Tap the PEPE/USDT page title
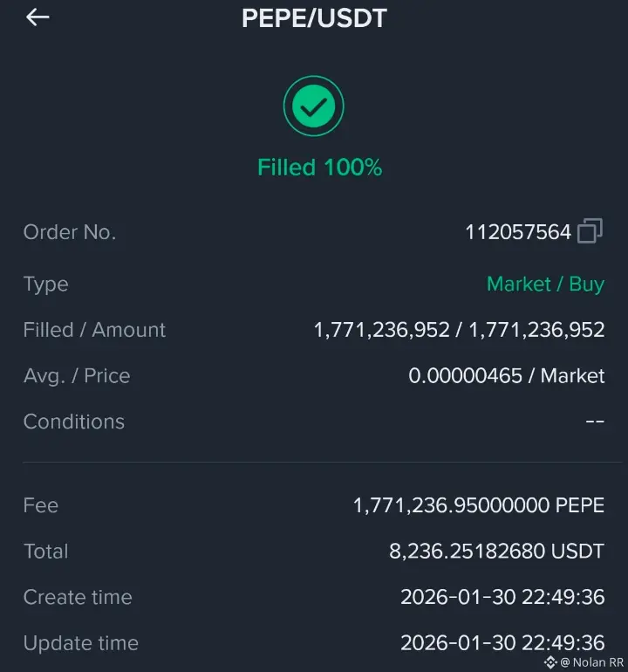 click(x=314, y=18)
